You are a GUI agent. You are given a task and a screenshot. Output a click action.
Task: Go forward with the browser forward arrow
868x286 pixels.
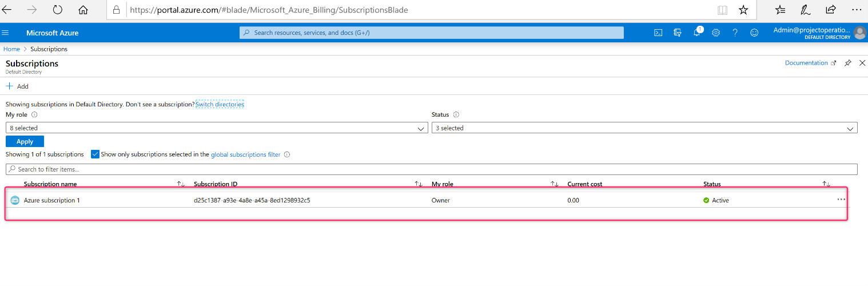32,10
